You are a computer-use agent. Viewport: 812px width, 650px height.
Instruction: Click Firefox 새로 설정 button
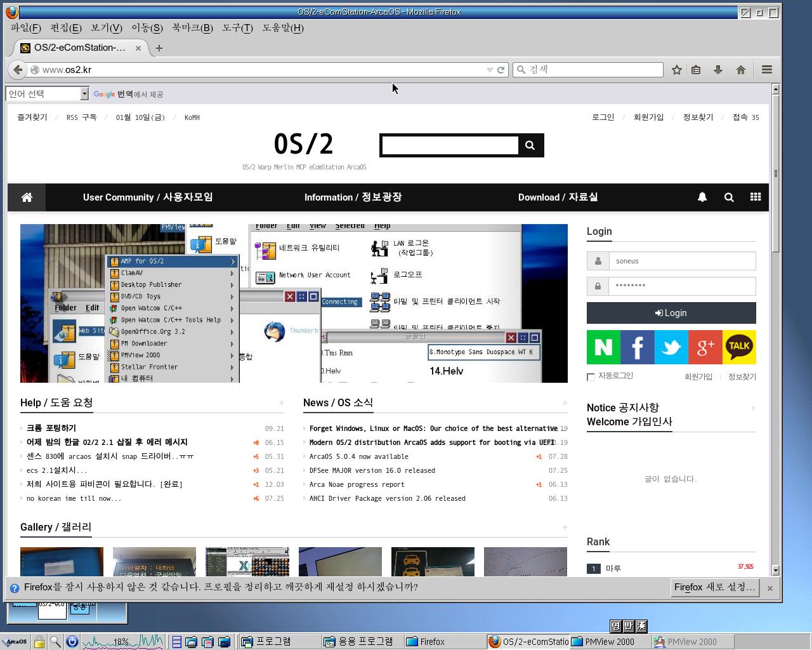click(715, 587)
